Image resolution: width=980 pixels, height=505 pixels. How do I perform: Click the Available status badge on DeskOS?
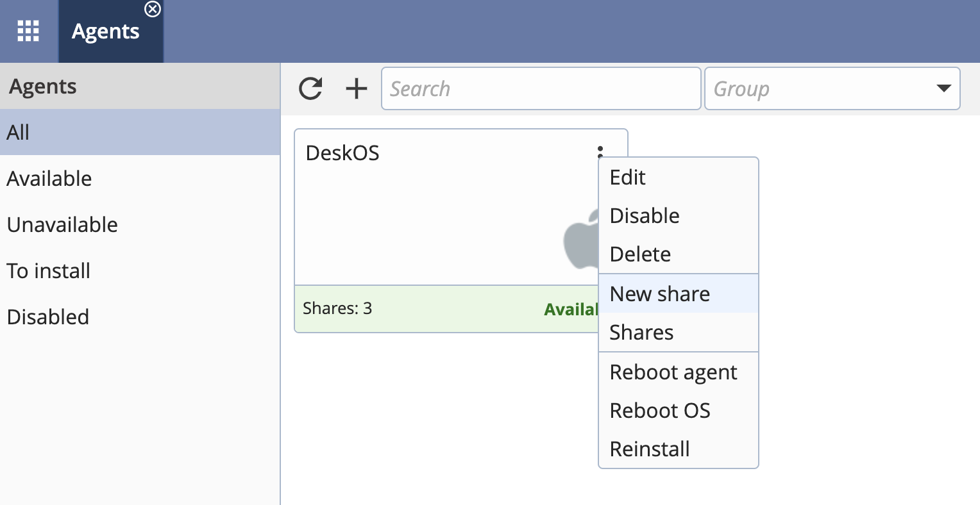click(x=571, y=309)
